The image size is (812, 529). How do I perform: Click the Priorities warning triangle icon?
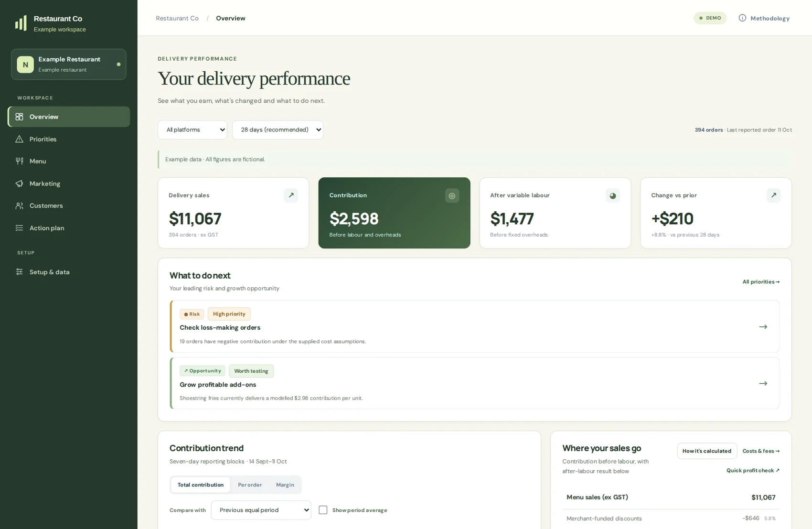[19, 139]
